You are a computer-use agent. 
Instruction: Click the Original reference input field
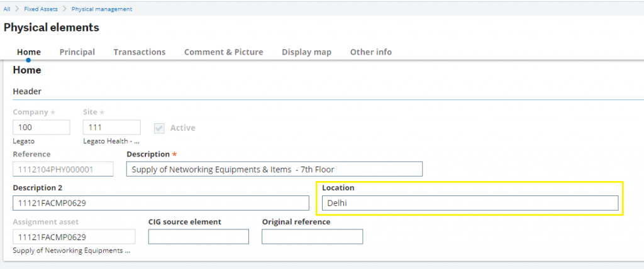tap(313, 236)
